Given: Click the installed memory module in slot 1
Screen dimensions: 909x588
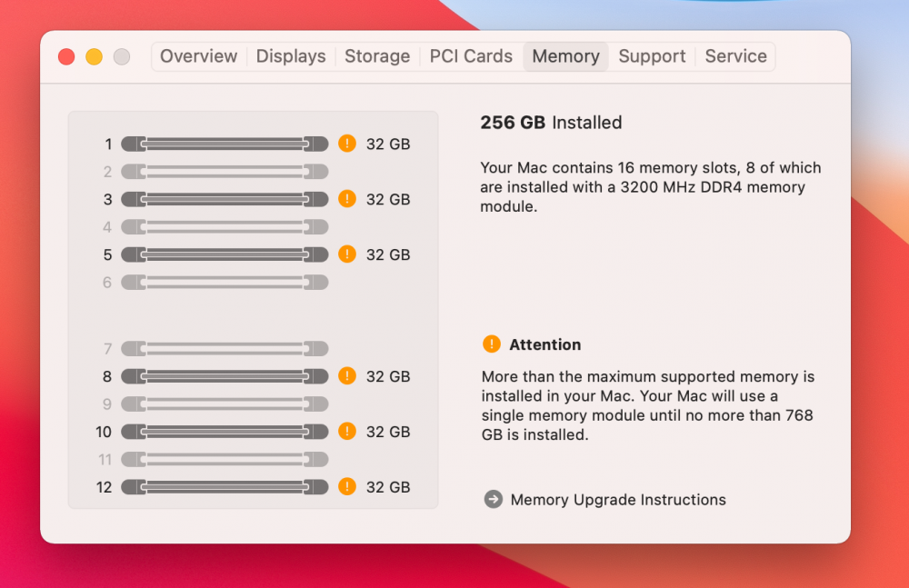Looking at the screenshot, I should (x=225, y=144).
